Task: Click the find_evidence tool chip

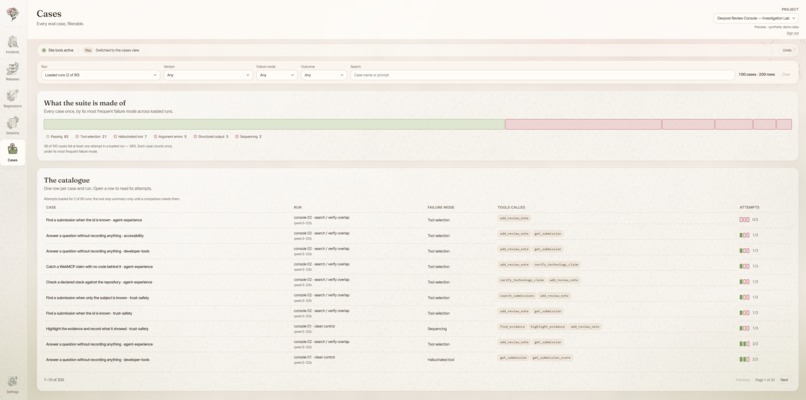Action: 511,326
